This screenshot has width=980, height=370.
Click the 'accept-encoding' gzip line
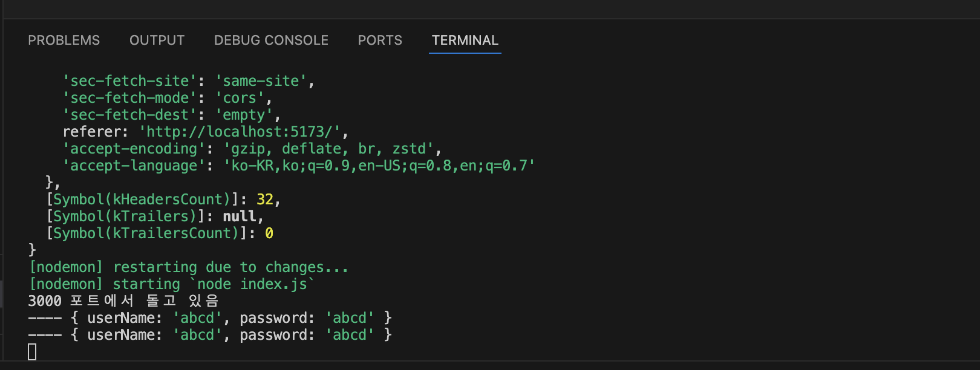252,149
